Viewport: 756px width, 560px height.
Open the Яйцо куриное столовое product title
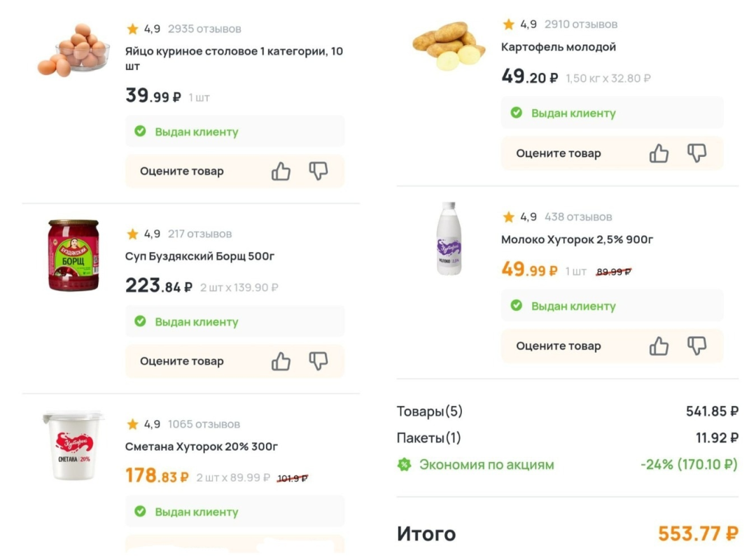click(x=234, y=58)
